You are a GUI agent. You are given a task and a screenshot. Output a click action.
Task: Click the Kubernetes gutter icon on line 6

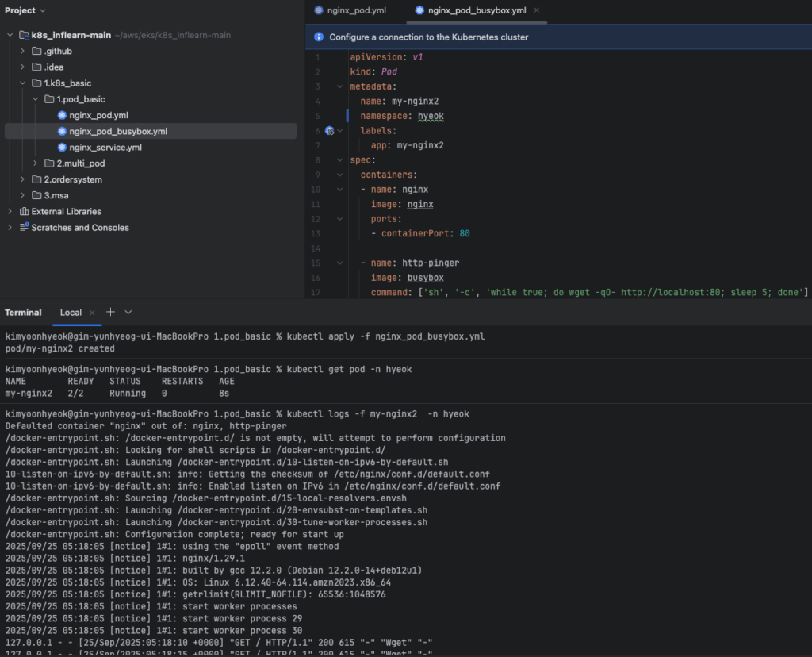[329, 131]
